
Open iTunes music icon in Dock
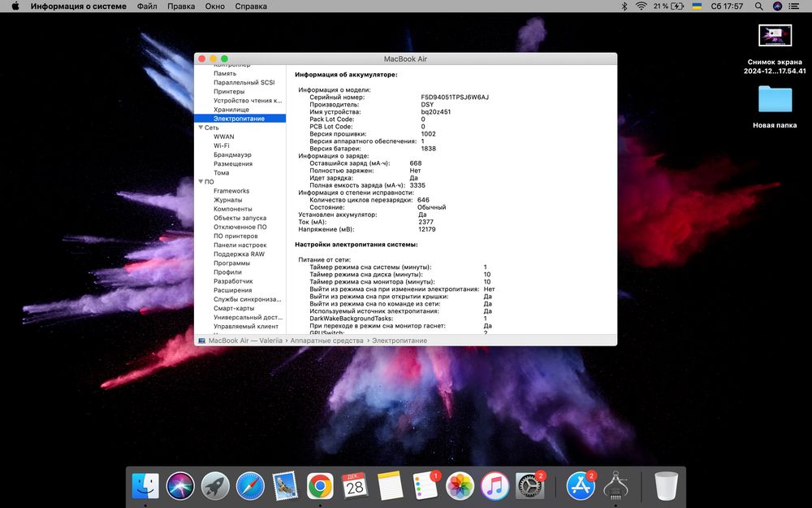pyautogui.click(x=495, y=486)
